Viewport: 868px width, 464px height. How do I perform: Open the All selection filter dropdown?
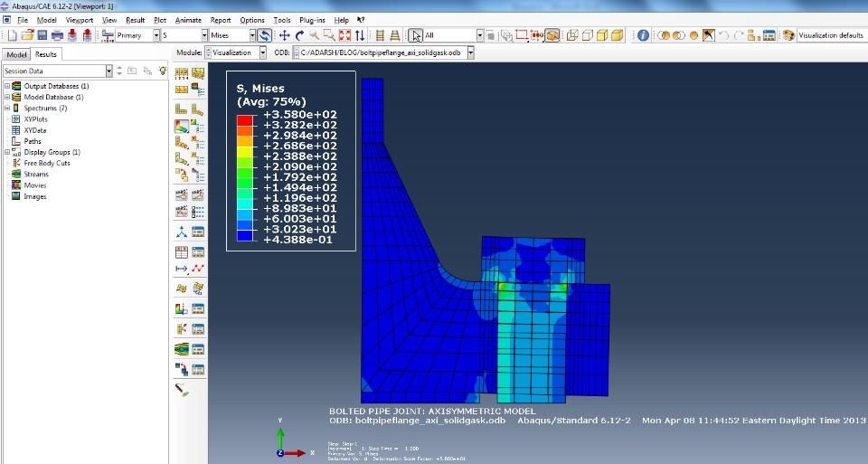point(480,35)
